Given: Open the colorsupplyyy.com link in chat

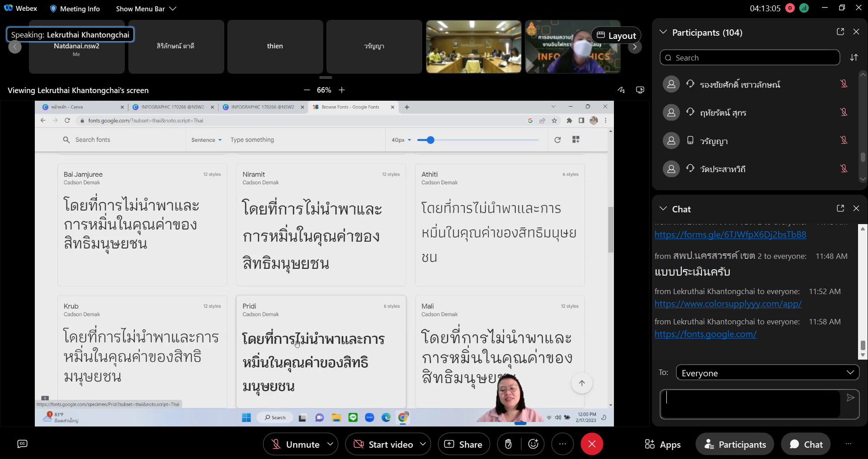Looking at the screenshot, I should [728, 304].
